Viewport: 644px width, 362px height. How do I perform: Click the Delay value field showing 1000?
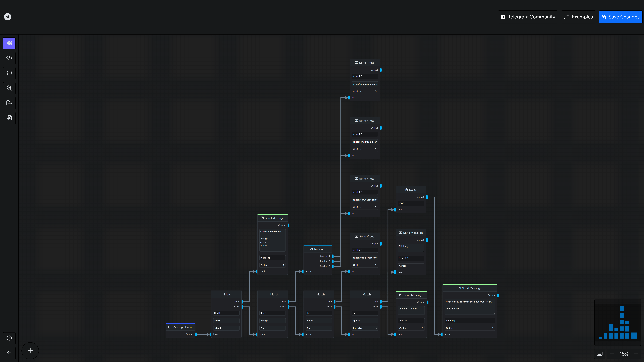click(411, 203)
